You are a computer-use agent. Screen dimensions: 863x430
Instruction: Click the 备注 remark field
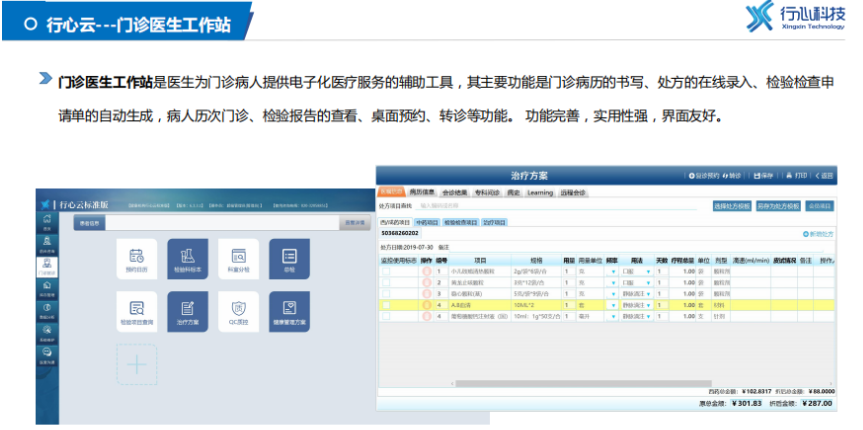pyautogui.click(x=638, y=248)
